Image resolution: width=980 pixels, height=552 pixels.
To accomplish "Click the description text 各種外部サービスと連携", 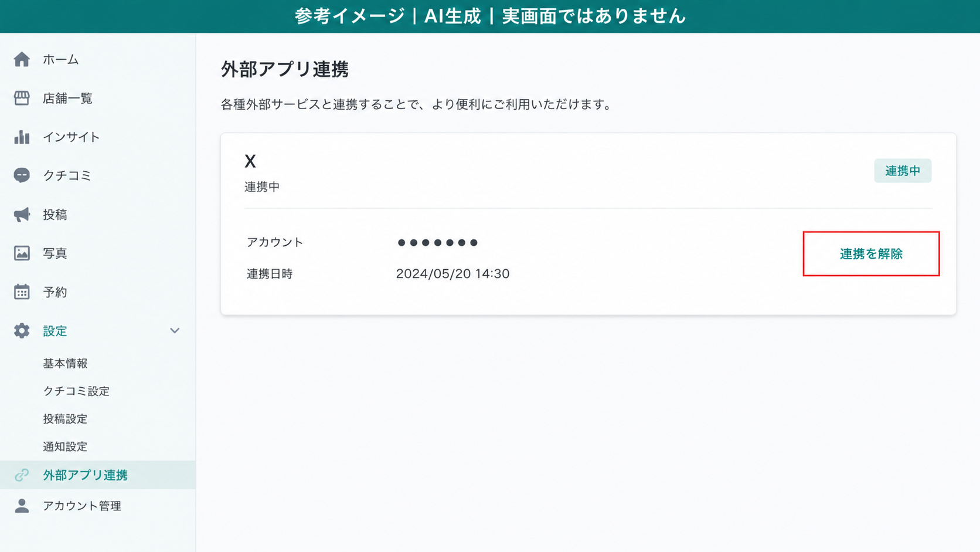I will [x=416, y=104].
